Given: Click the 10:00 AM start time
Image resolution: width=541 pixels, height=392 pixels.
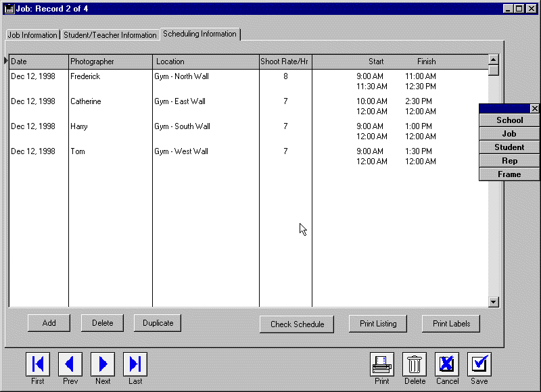Looking at the screenshot, I should tap(371, 101).
